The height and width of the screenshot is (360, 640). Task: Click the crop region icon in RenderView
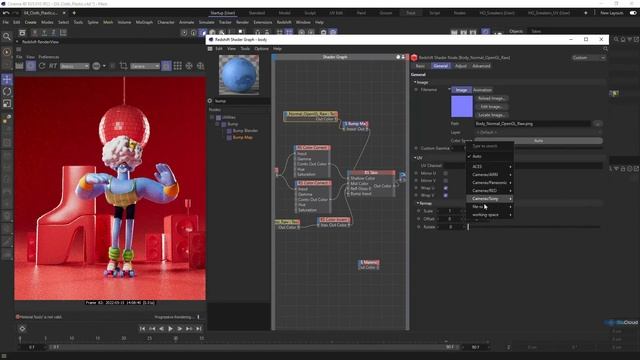(x=123, y=66)
